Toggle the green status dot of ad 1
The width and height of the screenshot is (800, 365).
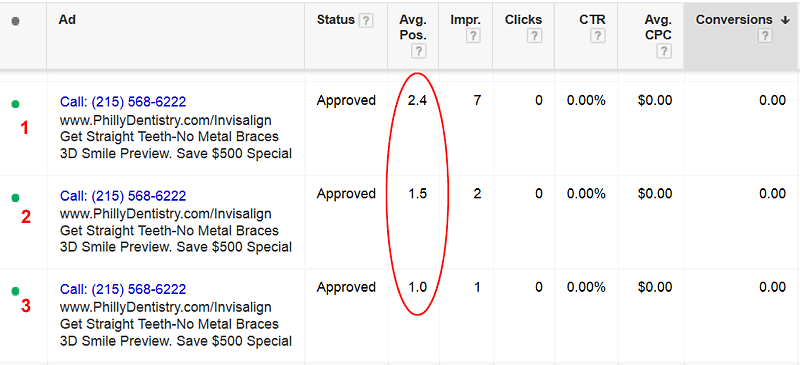15,104
